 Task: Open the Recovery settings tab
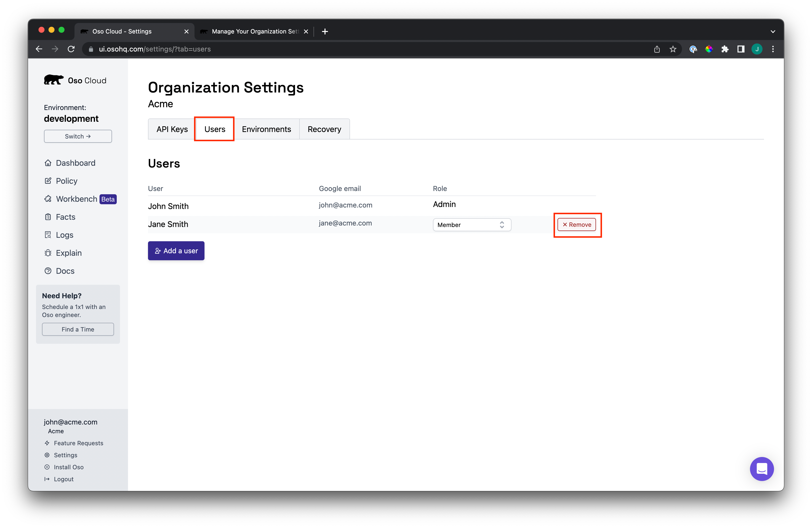tap(324, 129)
